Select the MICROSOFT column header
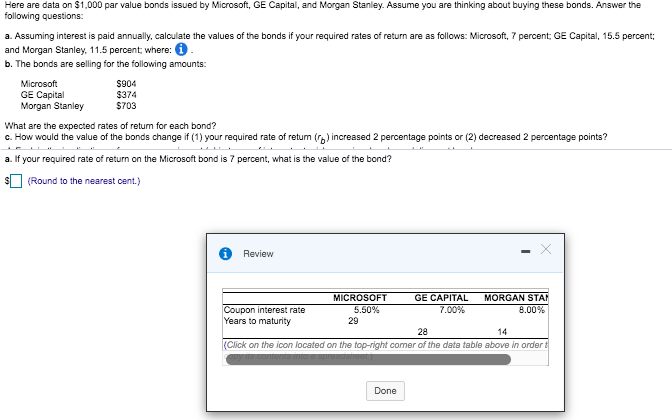 coord(360,298)
